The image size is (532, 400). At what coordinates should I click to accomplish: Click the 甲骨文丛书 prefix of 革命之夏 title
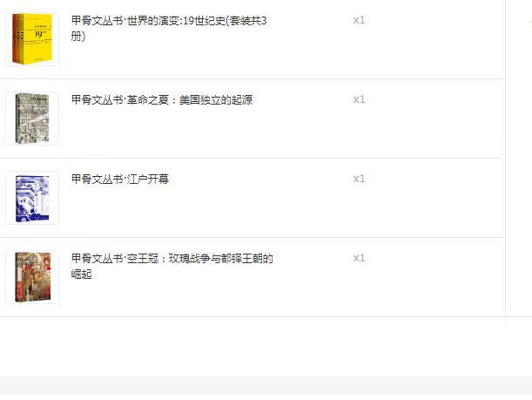97,100
